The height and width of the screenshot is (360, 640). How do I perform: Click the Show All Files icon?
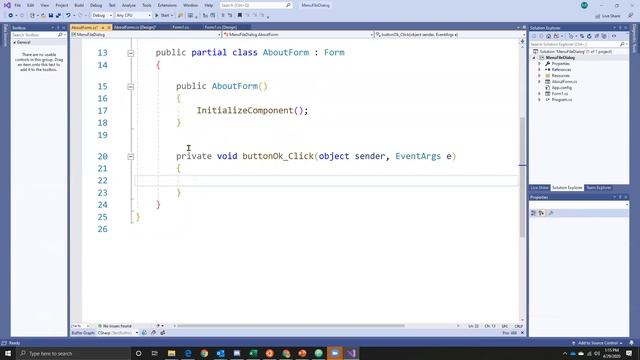click(604, 36)
